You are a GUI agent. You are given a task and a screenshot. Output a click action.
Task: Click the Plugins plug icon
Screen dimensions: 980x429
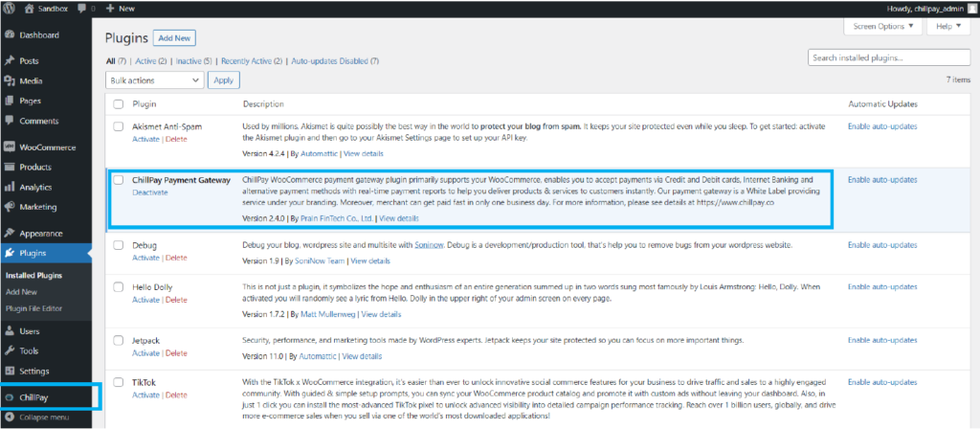pyautogui.click(x=10, y=253)
